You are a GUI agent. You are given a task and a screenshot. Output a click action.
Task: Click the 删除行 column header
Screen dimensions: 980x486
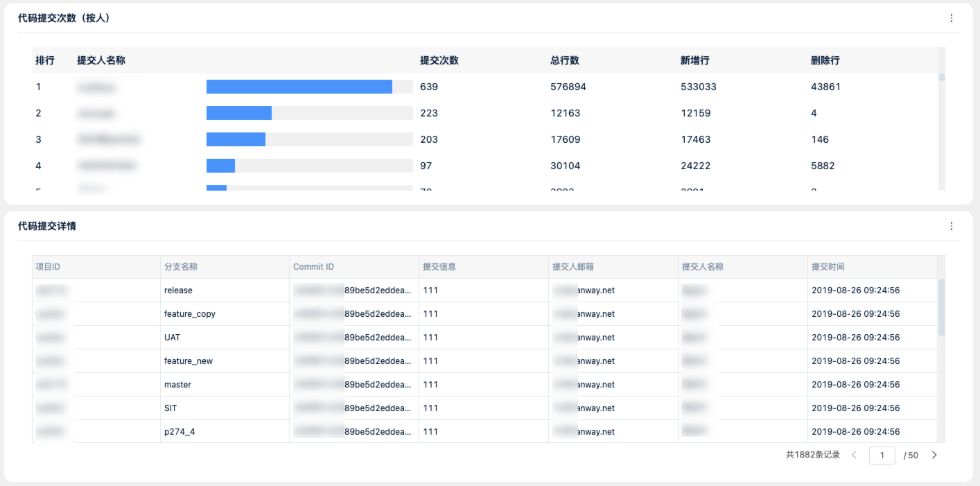pyautogui.click(x=825, y=60)
